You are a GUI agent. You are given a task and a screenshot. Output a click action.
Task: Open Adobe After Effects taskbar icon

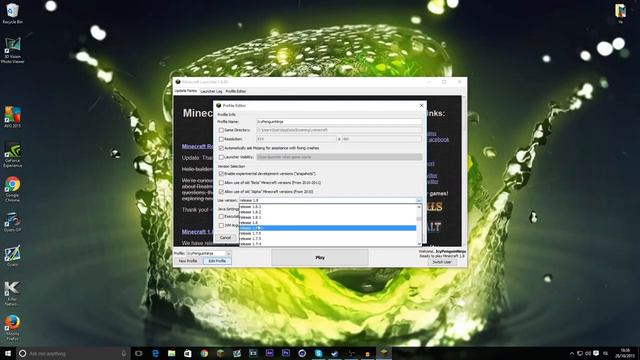[269, 353]
